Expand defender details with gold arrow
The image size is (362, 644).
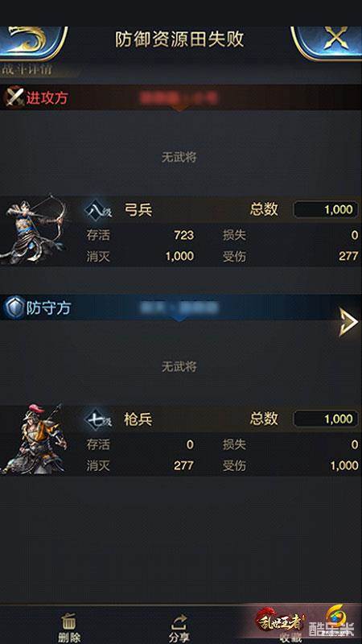[348, 322]
